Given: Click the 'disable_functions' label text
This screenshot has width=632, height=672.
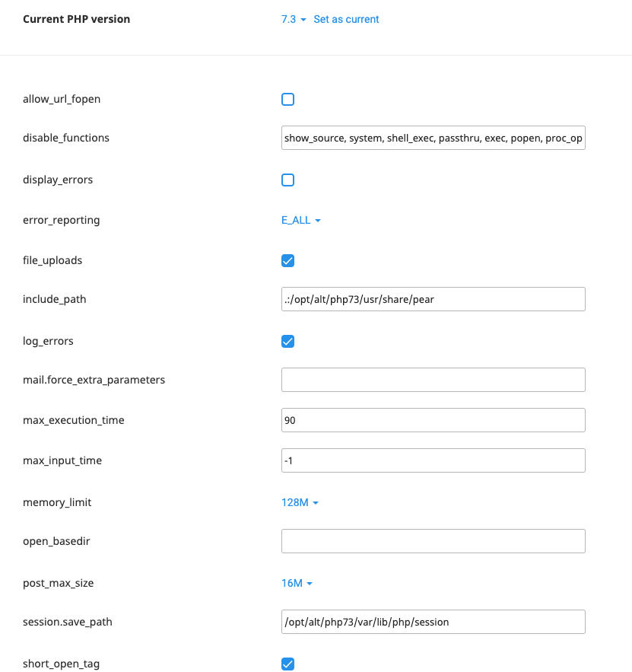Looking at the screenshot, I should (x=66, y=138).
